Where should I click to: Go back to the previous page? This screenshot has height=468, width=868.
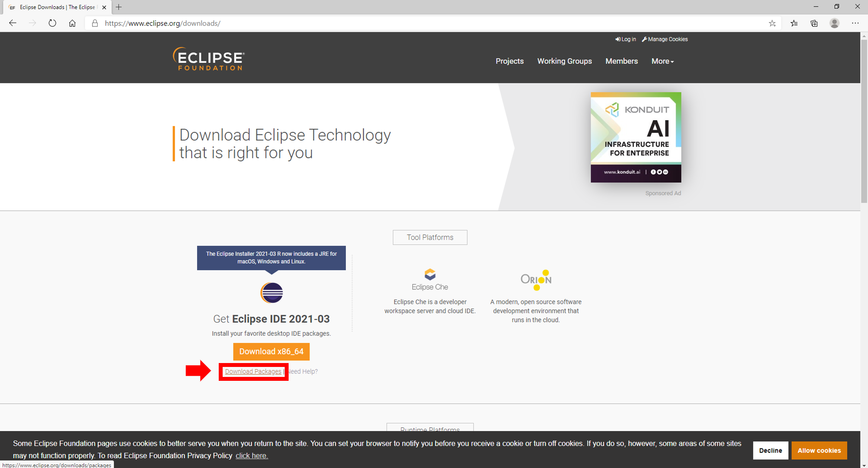point(13,23)
